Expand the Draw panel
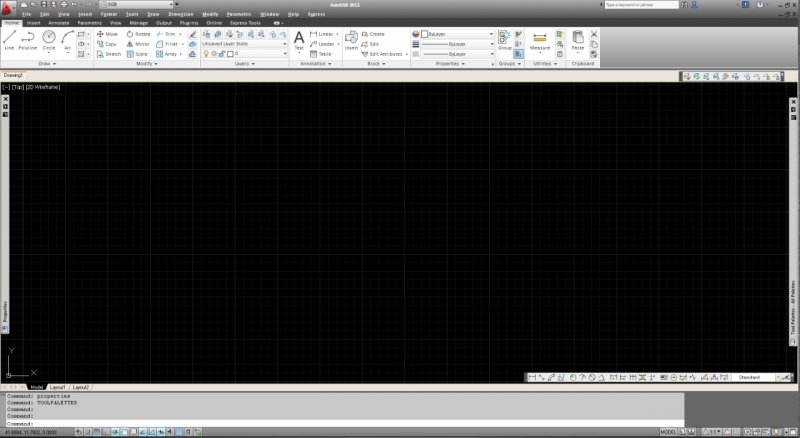Viewport: 800px width, 438px height. point(47,64)
